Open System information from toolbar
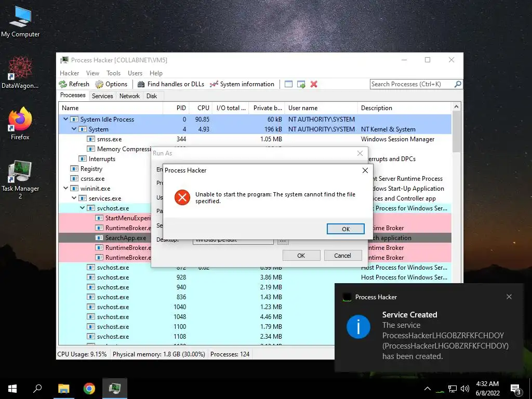 (x=242, y=84)
